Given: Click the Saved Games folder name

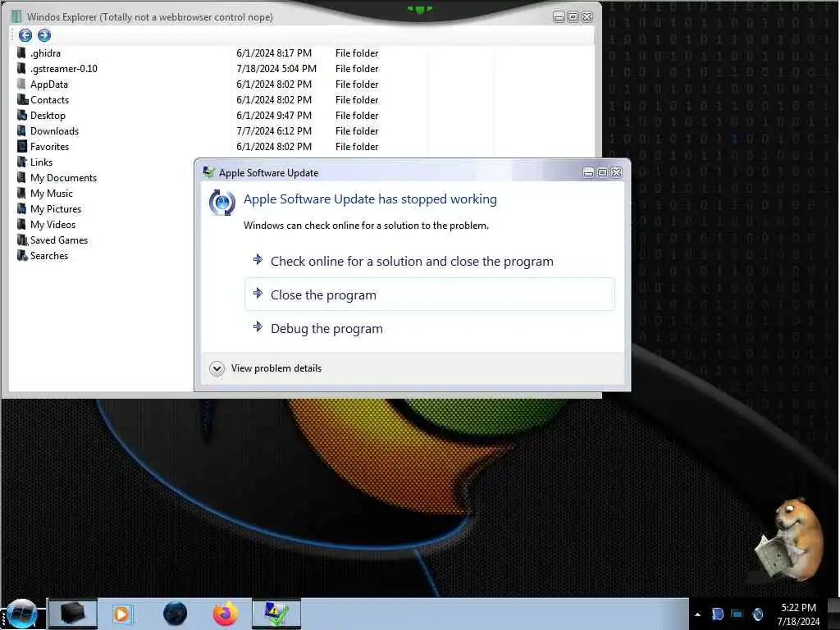Looking at the screenshot, I should 59,240.
